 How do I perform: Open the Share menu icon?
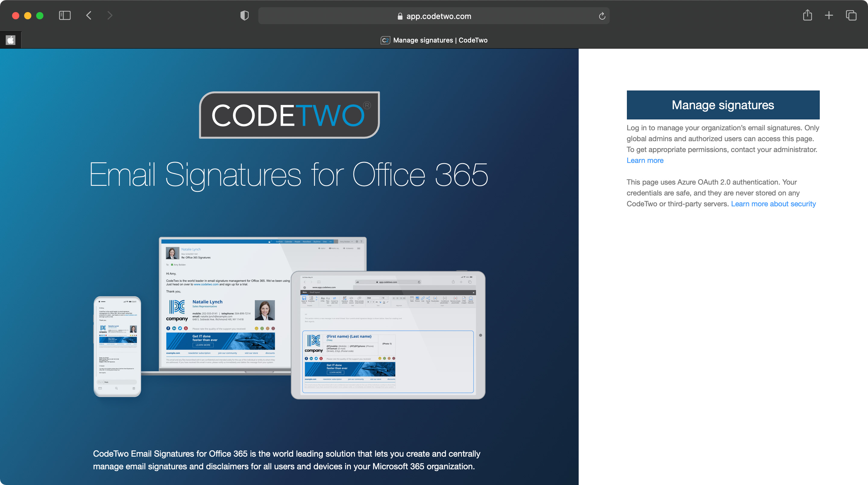[x=807, y=15]
